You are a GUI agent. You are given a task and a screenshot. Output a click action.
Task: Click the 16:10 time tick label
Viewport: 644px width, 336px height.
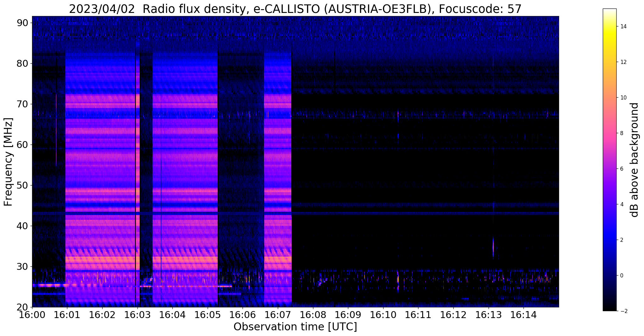383,315
